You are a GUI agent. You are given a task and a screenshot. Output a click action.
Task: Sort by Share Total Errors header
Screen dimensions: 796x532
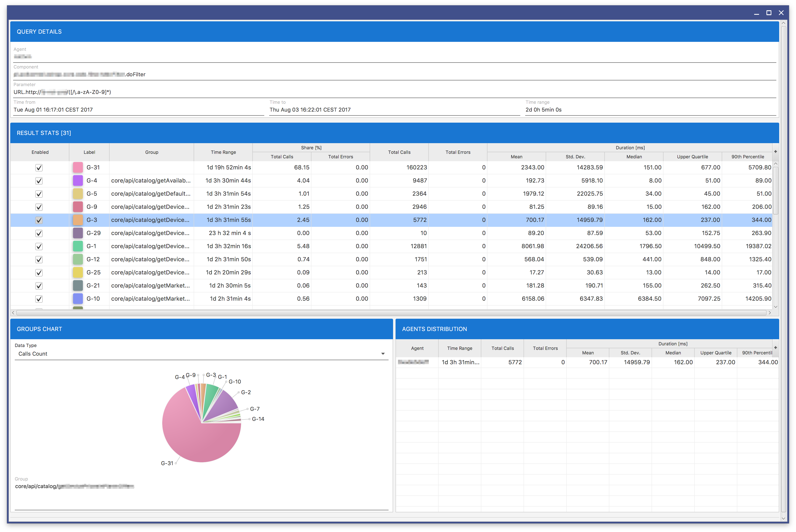coord(341,156)
